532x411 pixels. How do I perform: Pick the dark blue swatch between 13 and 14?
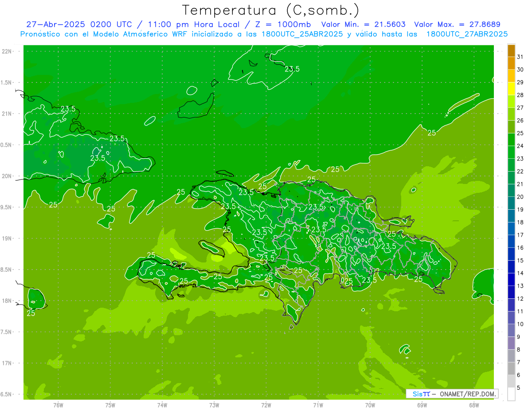coord(511,279)
